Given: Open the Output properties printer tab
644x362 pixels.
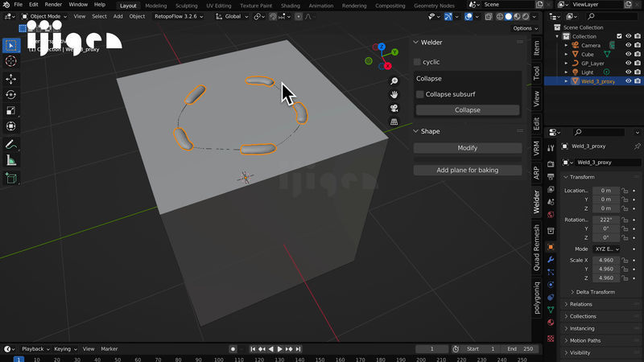Looking at the screenshot, I should click(x=551, y=177).
